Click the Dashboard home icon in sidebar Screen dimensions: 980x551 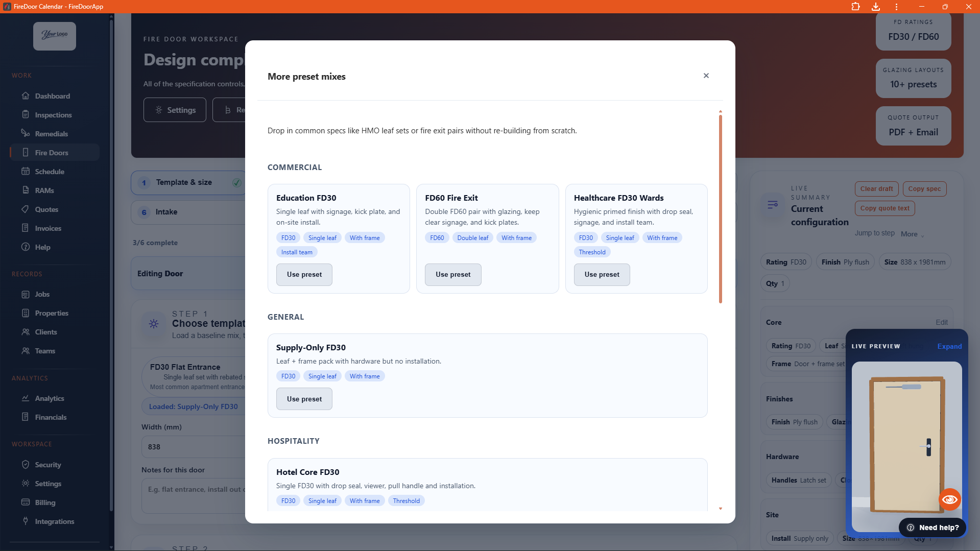(x=26, y=96)
